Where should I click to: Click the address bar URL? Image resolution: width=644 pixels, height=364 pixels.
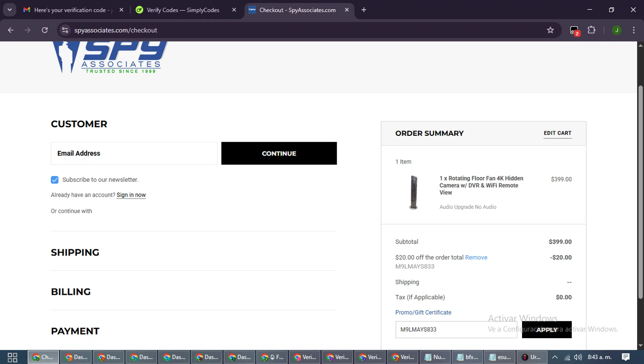(x=115, y=30)
